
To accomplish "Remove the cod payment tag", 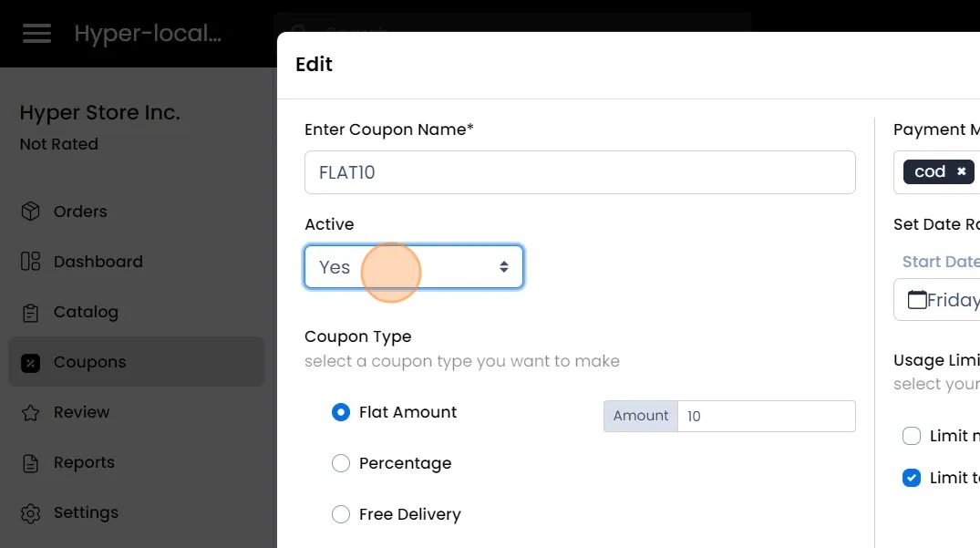I will click(961, 172).
